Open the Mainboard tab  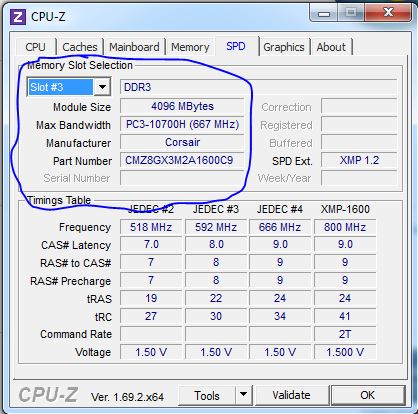134,47
